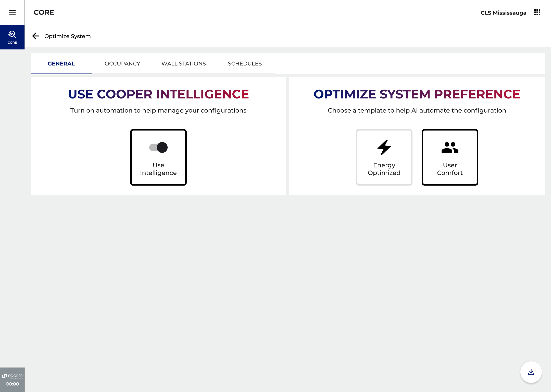The width and height of the screenshot is (551, 392).
Task: Click the download floating button
Action: point(531,372)
